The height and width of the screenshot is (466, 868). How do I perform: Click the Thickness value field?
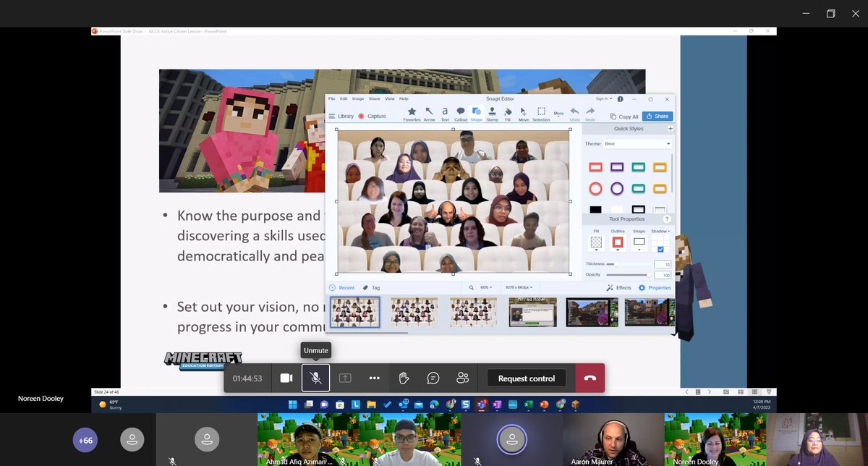pos(662,265)
